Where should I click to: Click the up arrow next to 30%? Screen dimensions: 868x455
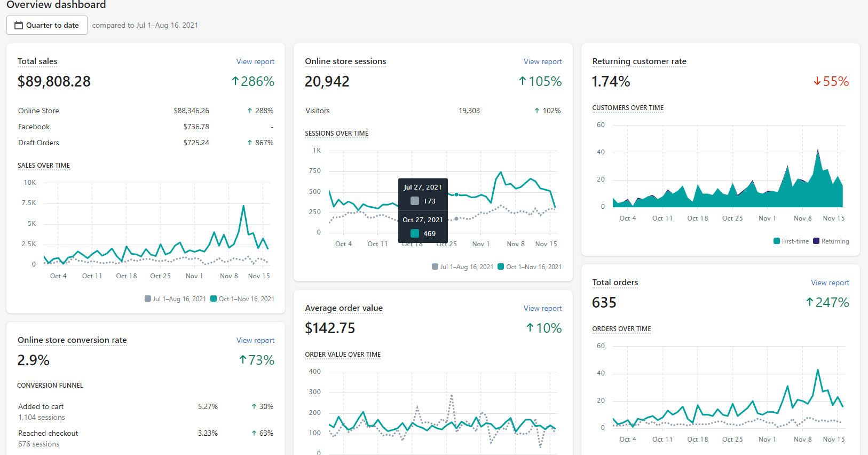pos(254,406)
